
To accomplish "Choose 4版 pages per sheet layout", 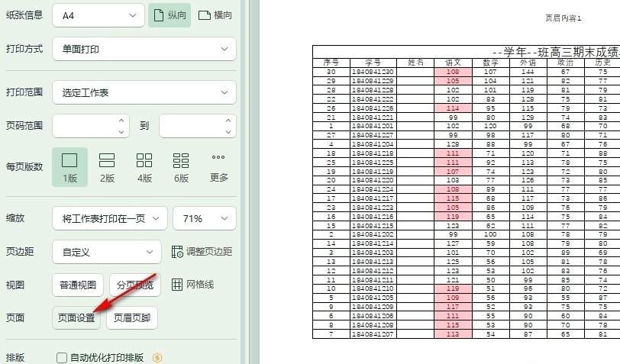I will coord(144,167).
